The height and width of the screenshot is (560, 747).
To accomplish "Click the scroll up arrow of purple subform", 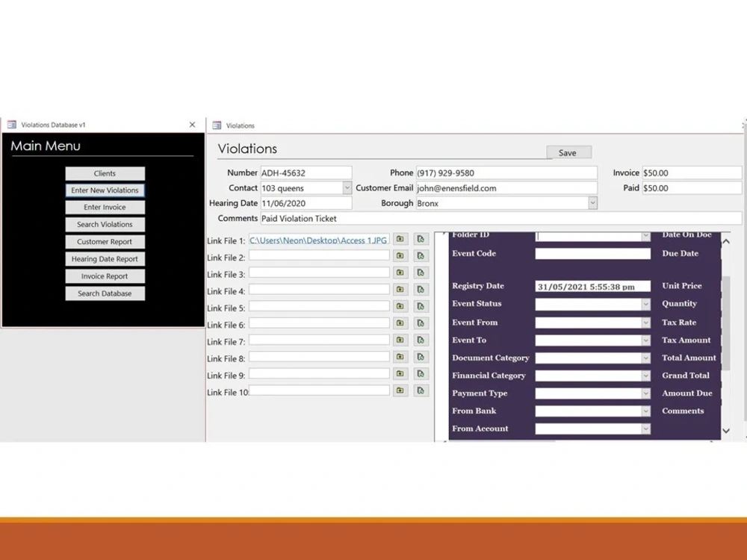I will point(726,241).
